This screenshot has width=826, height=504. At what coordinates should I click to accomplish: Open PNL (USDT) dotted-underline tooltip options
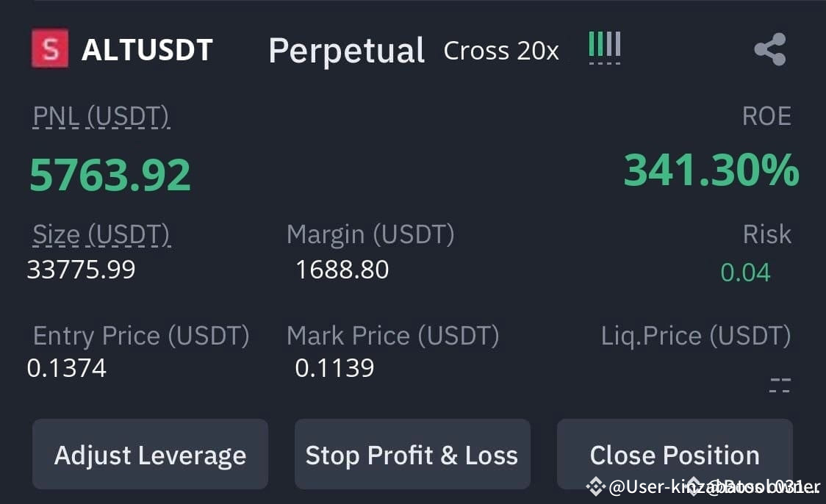[101, 115]
